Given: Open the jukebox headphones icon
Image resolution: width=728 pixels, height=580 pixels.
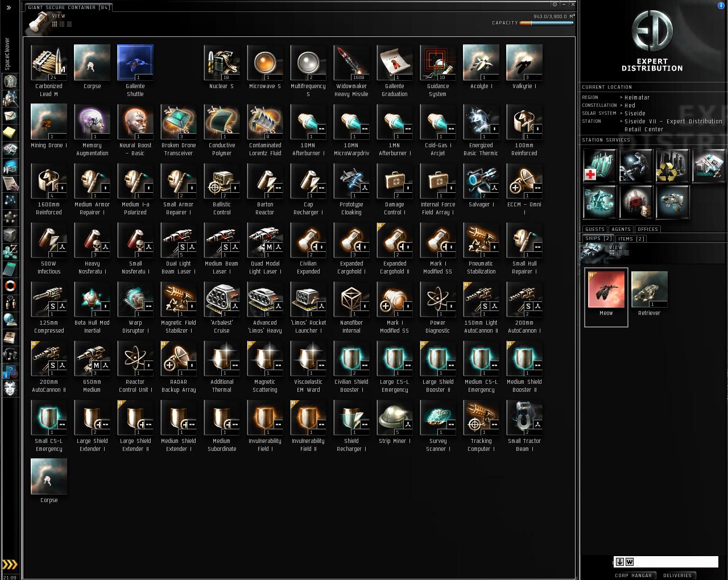Looking at the screenshot, I should [x=10, y=354].
